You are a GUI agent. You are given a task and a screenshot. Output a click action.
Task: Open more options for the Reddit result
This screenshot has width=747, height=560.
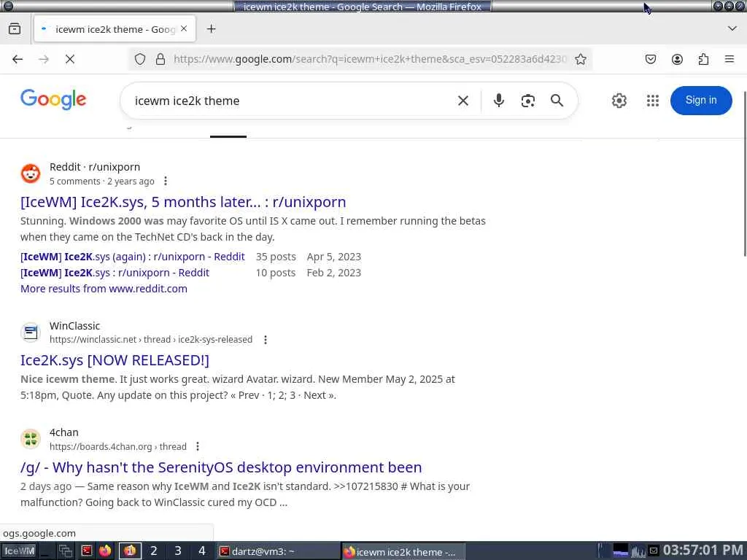point(166,181)
